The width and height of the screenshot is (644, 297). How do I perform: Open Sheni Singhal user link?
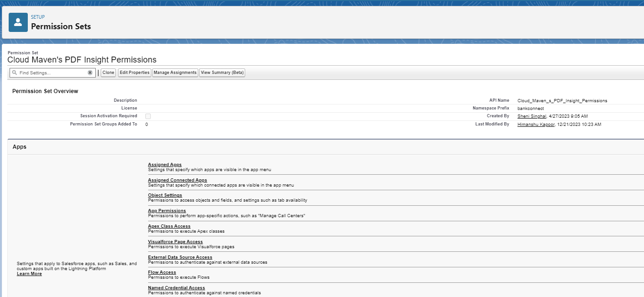pyautogui.click(x=531, y=116)
